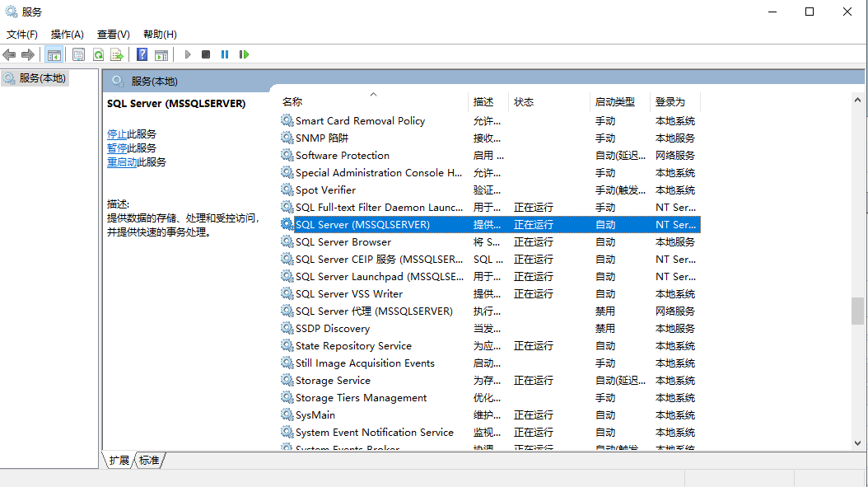868x487 pixels.
Task: Select 服务(本地) in the left tree
Action: [42, 78]
